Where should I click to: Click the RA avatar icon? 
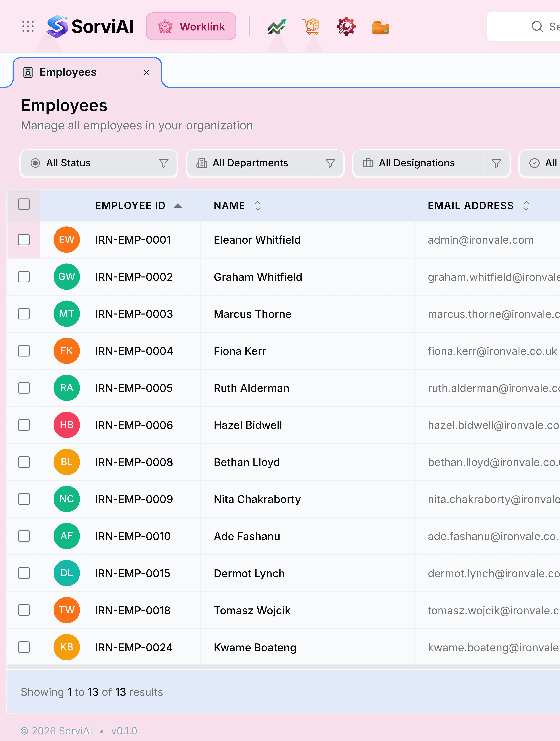click(67, 388)
